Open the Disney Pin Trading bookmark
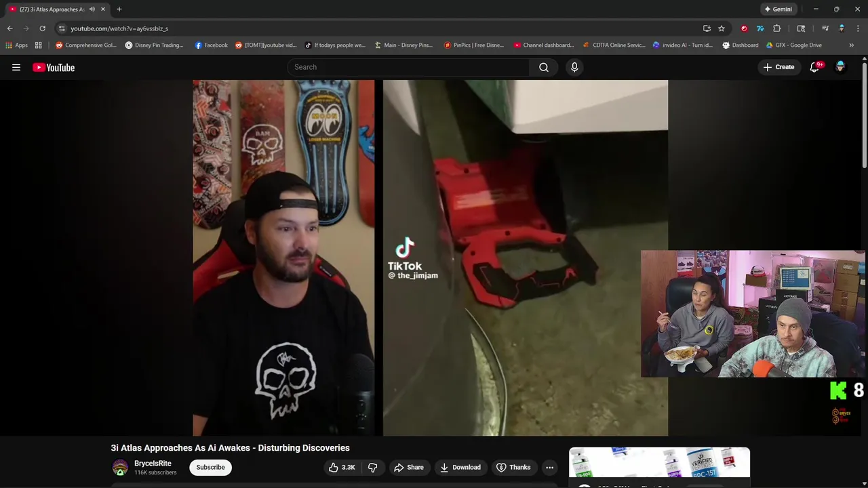The height and width of the screenshot is (488, 868). pyautogui.click(x=155, y=45)
